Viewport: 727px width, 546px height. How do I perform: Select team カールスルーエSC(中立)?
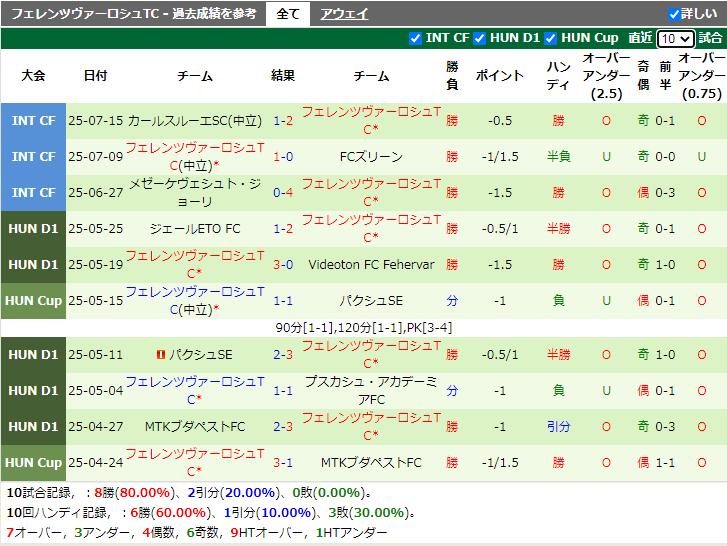pyautogui.click(x=195, y=121)
